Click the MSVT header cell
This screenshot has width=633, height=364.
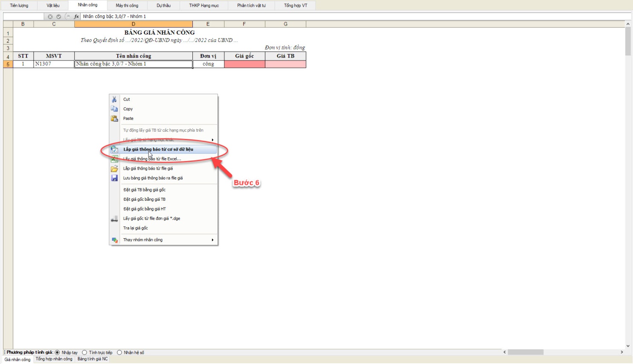54,56
